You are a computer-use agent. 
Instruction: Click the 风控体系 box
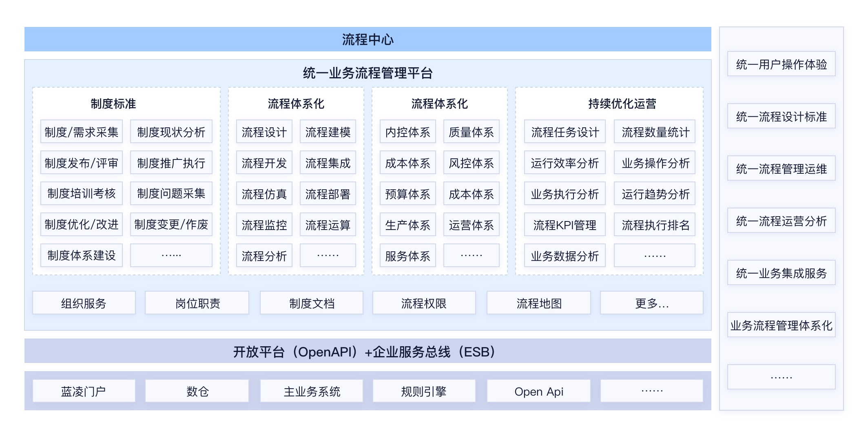coord(472,163)
